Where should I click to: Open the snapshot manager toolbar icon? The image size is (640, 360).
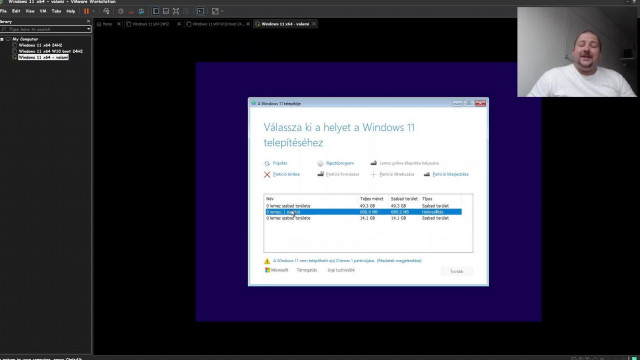(x=141, y=11)
